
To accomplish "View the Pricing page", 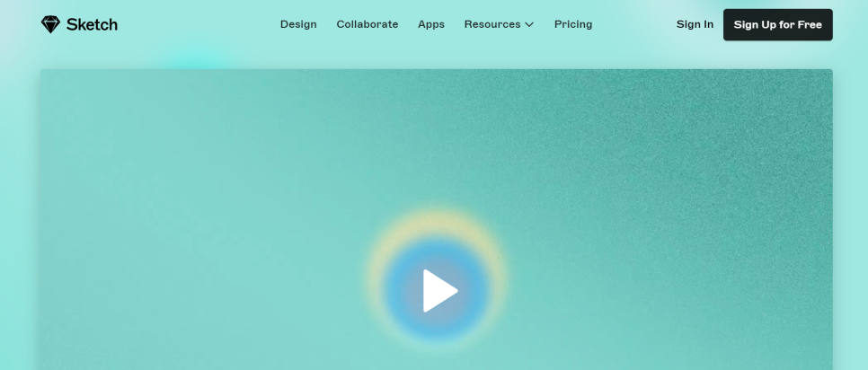I will (x=573, y=24).
